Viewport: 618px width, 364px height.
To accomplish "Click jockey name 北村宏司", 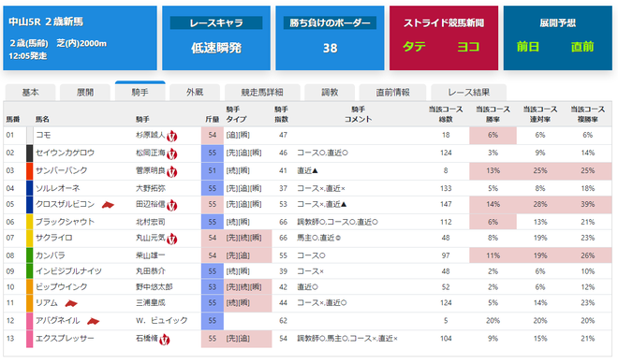I will point(151,222).
